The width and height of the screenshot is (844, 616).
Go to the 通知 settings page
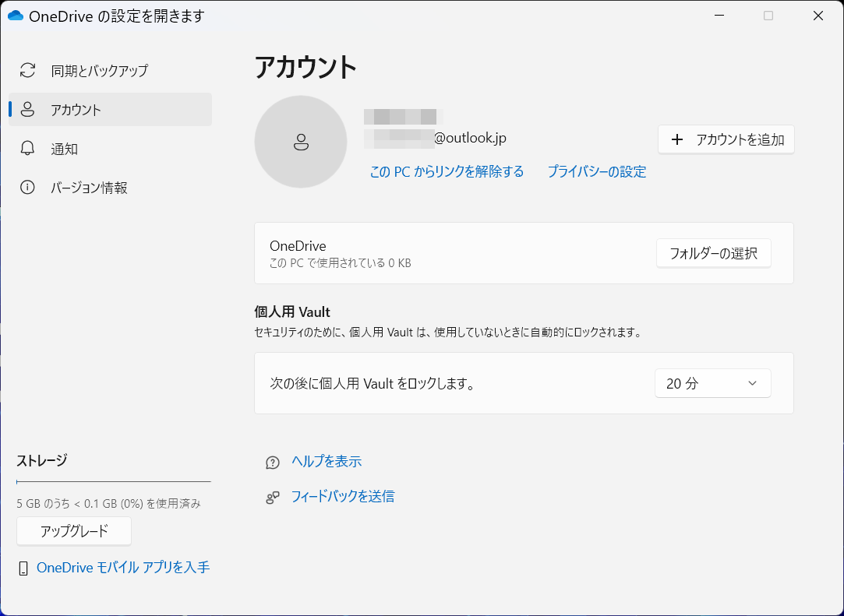(x=111, y=149)
